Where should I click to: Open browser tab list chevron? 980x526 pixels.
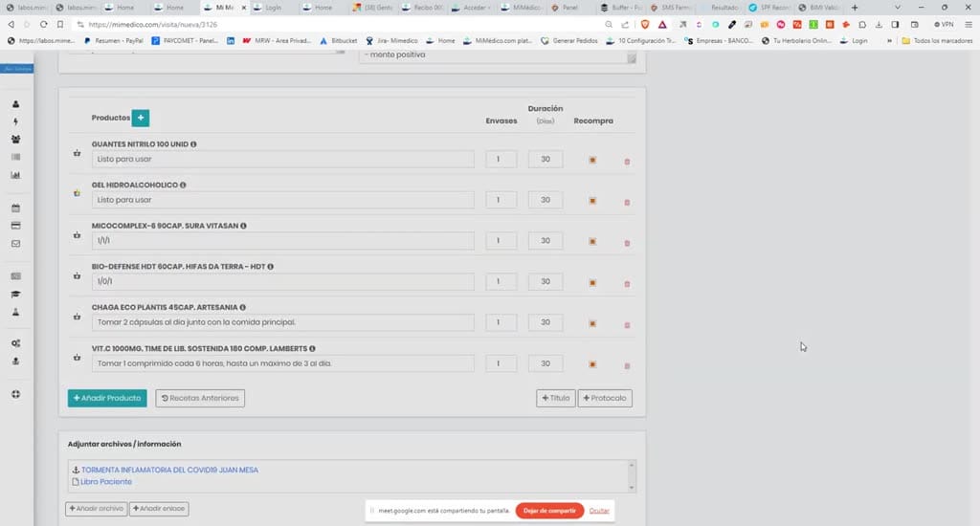point(898,8)
